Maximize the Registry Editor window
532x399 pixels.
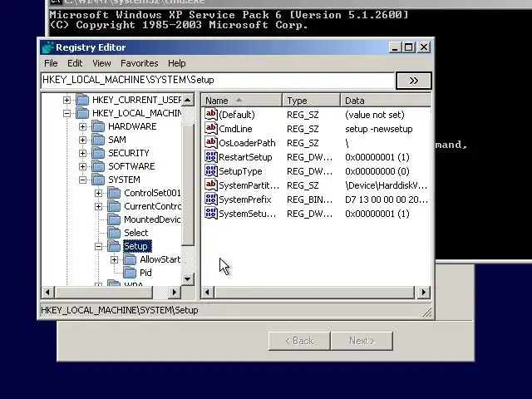click(x=409, y=47)
